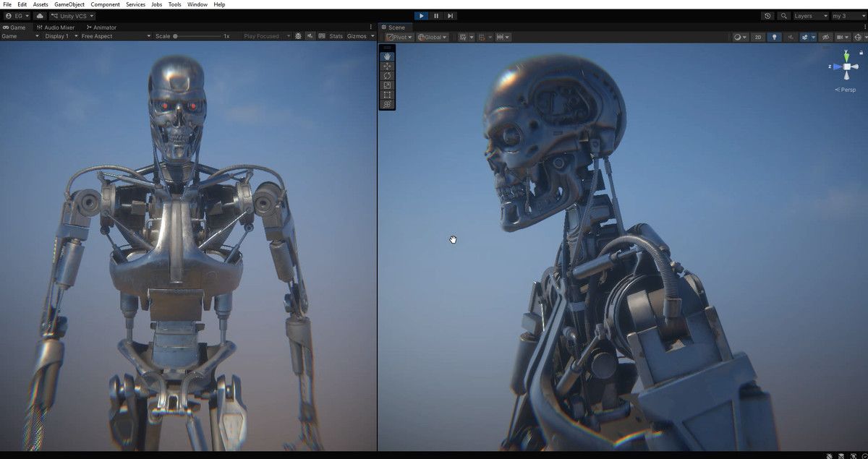The height and width of the screenshot is (459, 868).
Task: Toggle Global handle rotation button
Action: coord(433,37)
